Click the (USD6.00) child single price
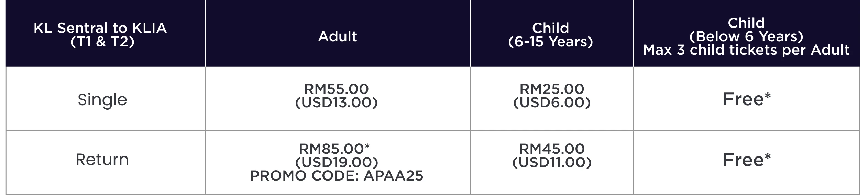Screen dimensions: 868x195 [x=552, y=102]
